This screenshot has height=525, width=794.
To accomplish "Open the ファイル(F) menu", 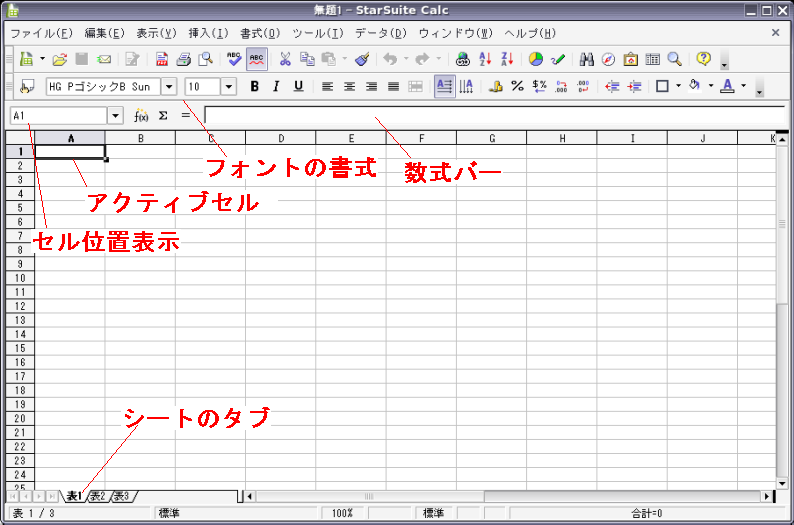I will coord(42,33).
